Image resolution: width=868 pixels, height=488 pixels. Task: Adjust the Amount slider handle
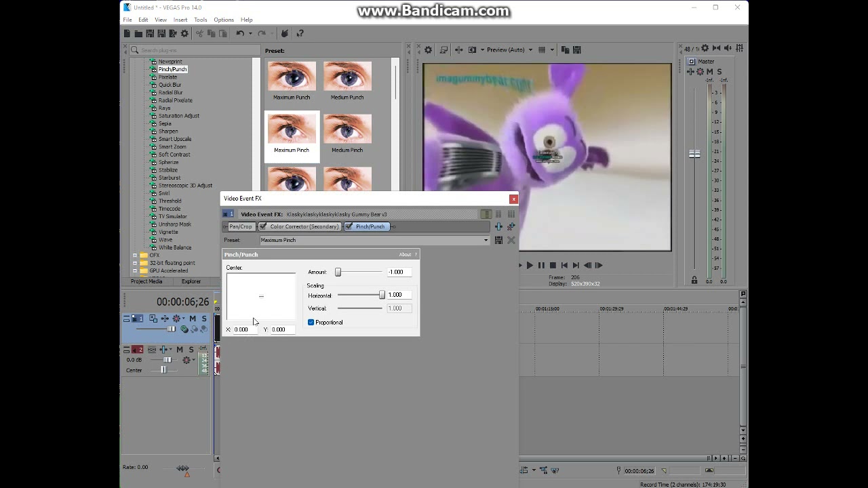(338, 272)
